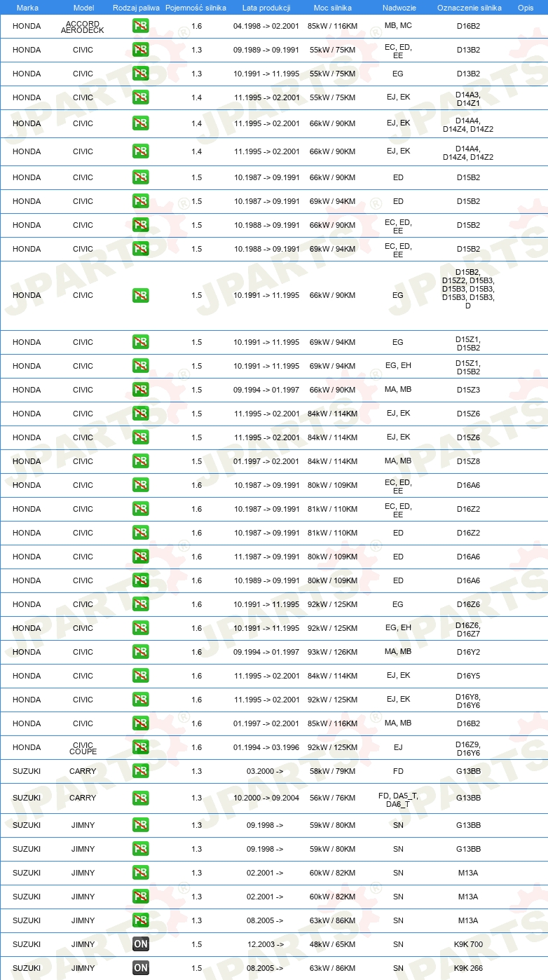Click the production dates 04.1998 -> 02.2001

click(266, 27)
